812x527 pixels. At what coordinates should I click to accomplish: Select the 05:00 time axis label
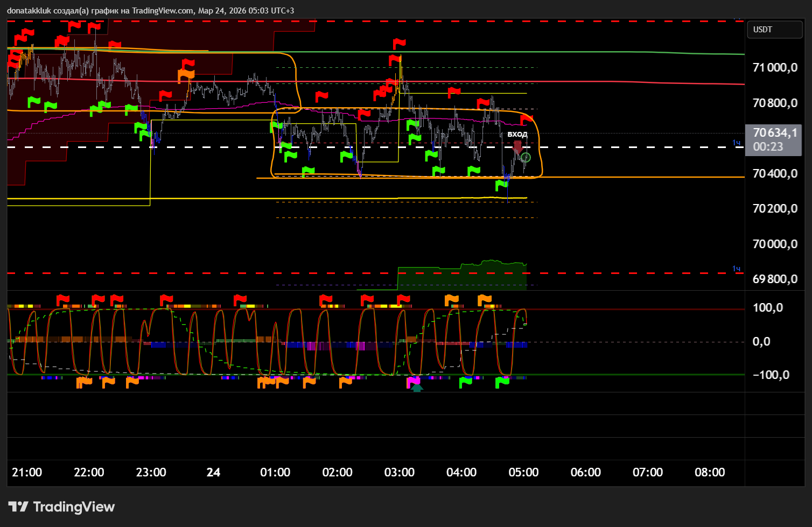pos(523,472)
